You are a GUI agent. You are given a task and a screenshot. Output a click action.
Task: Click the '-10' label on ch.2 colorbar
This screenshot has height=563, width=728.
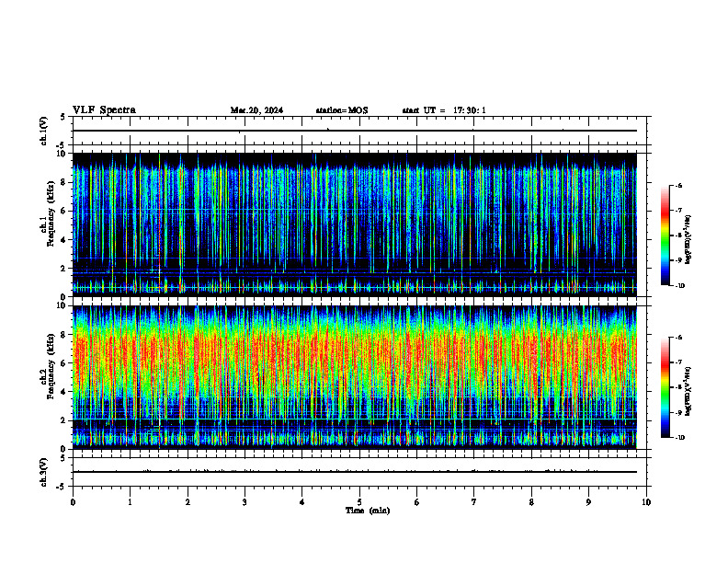point(680,438)
